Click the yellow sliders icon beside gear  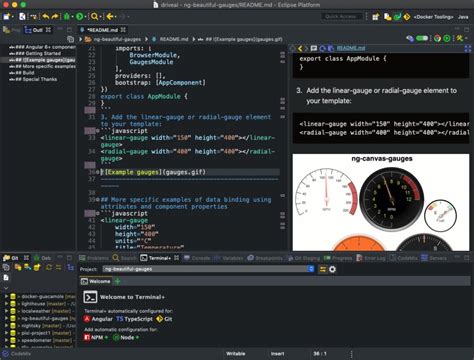323,269
